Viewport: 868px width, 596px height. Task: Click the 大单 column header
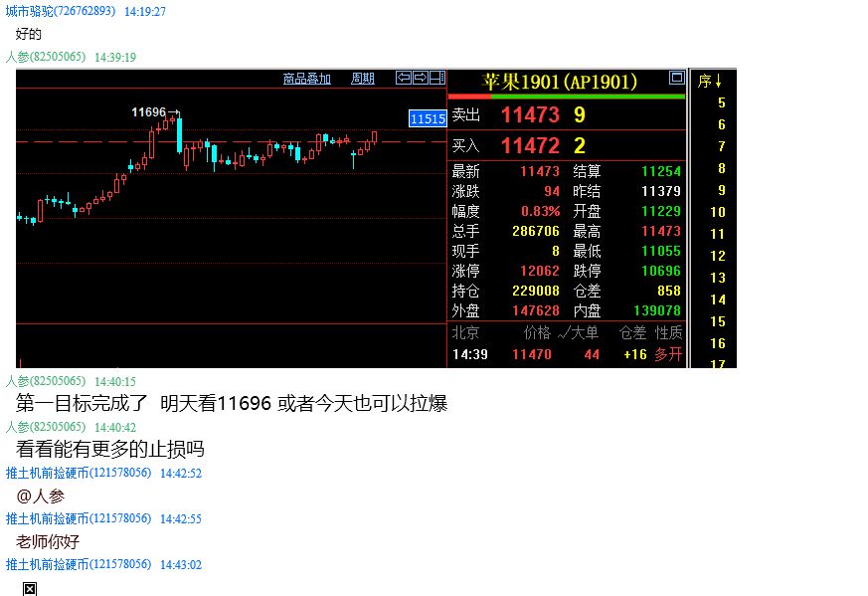tap(585, 333)
